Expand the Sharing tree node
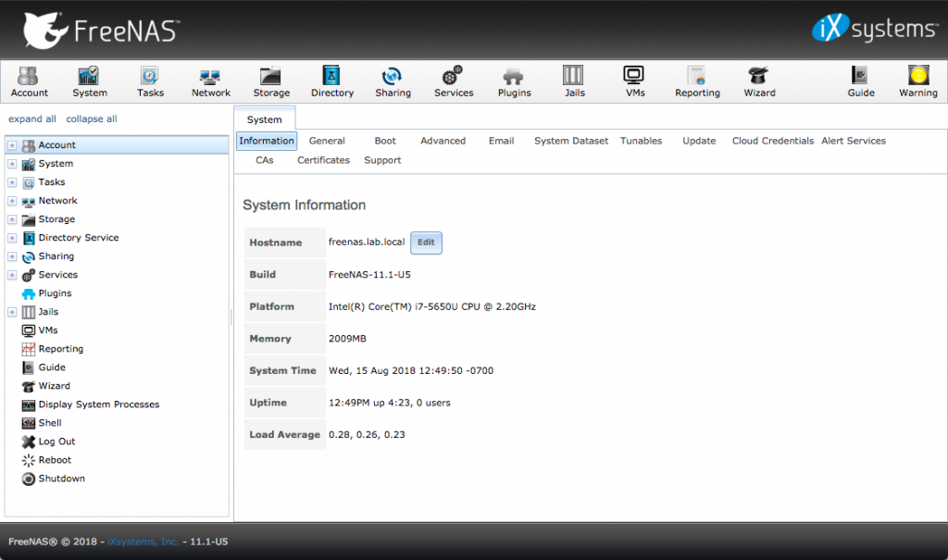The width and height of the screenshot is (948, 560). point(12,256)
